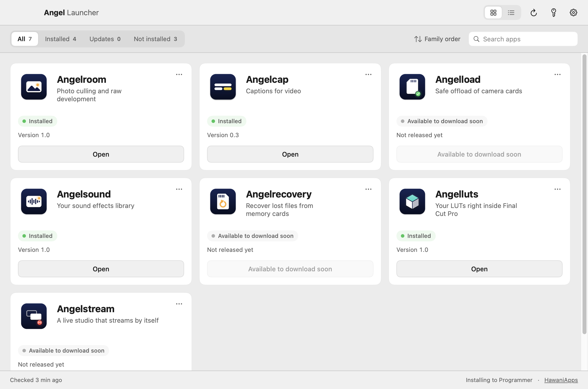Click the Angelstream app icon
This screenshot has width=588, height=389.
click(x=34, y=316)
